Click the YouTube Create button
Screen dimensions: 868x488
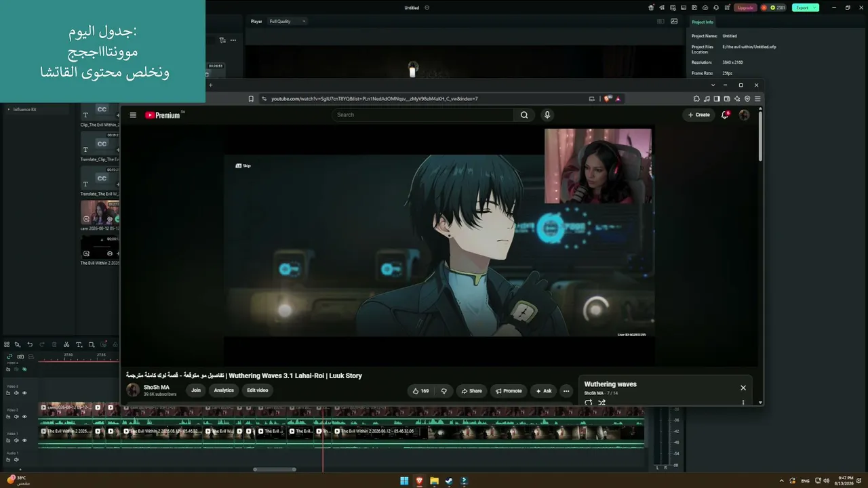(x=699, y=115)
